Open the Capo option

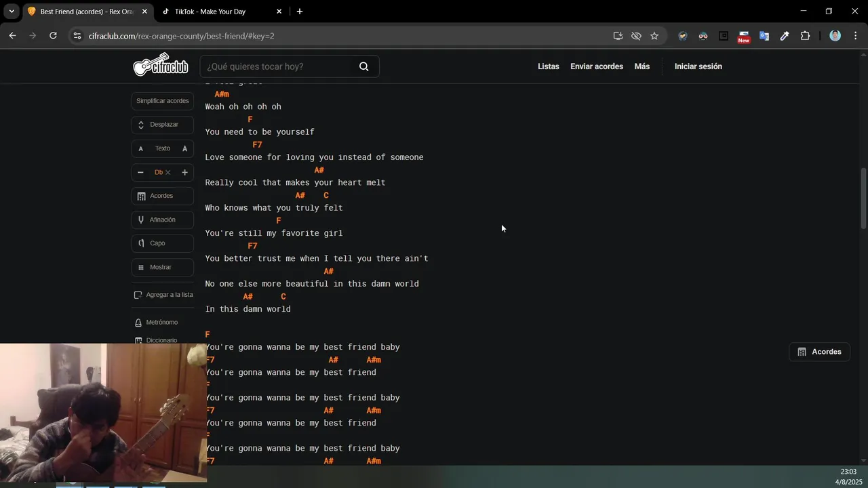[163, 243]
